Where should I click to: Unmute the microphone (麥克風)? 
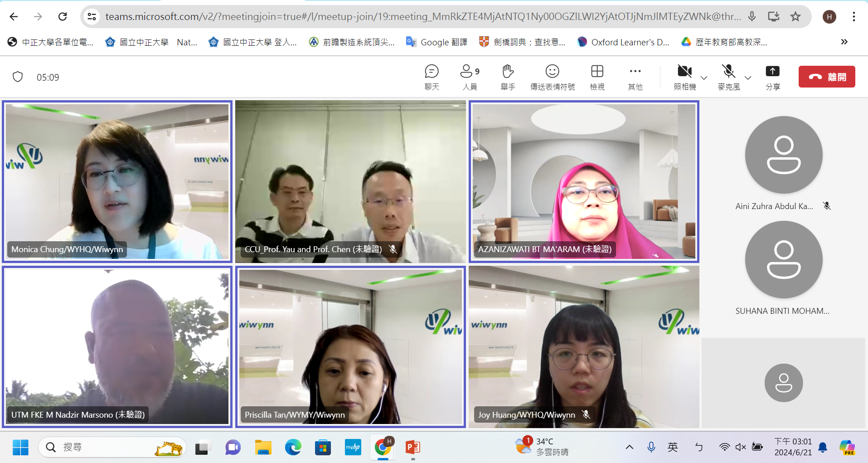(728, 76)
